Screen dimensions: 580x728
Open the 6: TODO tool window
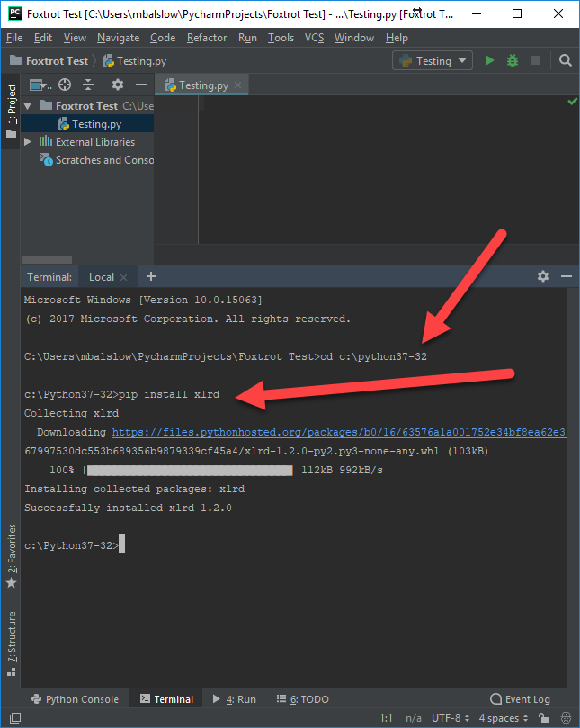tap(302, 699)
